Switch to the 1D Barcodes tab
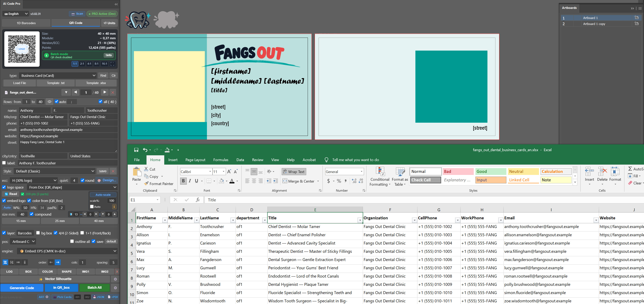The height and width of the screenshot is (304, 644). (x=26, y=23)
